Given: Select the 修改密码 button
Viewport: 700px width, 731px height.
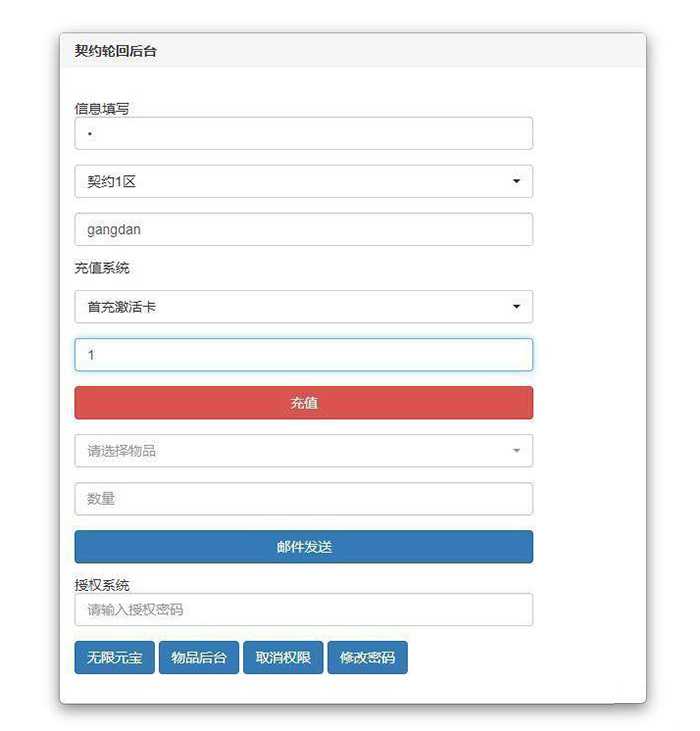Looking at the screenshot, I should (x=367, y=658).
